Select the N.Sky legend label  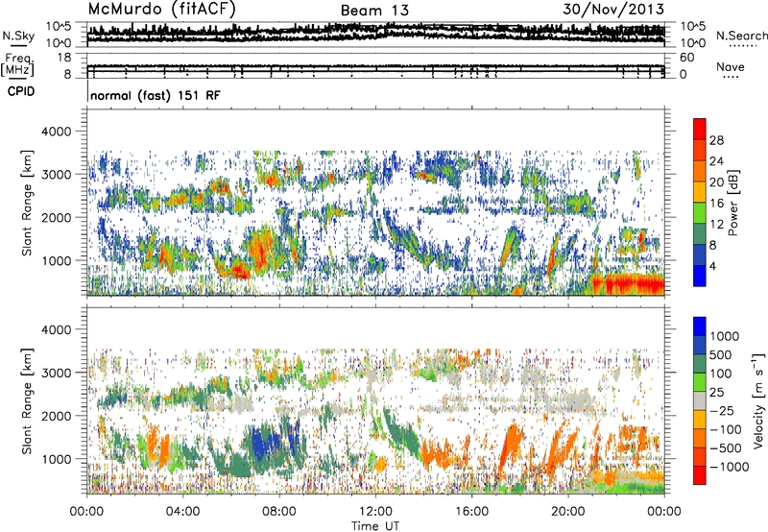point(18,36)
